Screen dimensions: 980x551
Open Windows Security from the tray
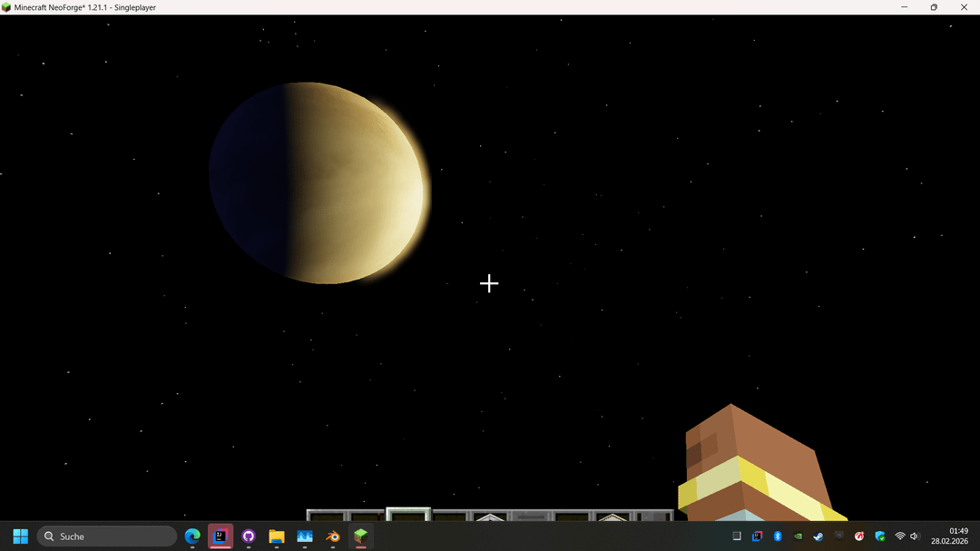[879, 536]
